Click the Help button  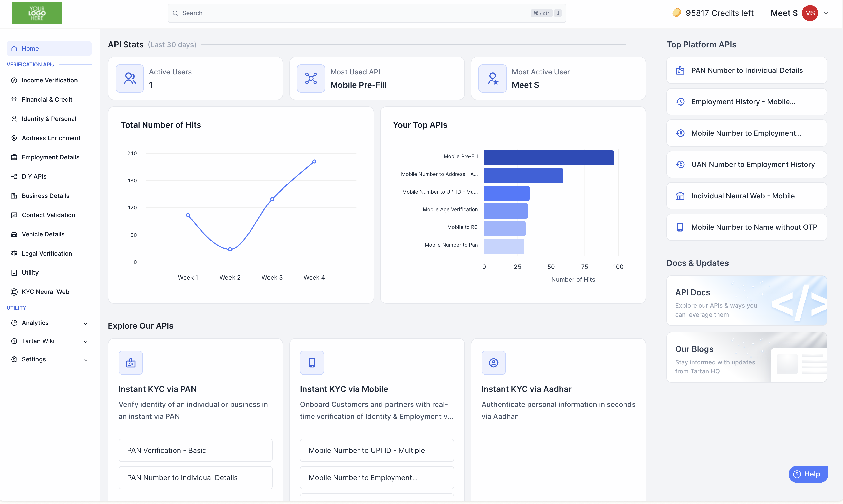(x=808, y=474)
